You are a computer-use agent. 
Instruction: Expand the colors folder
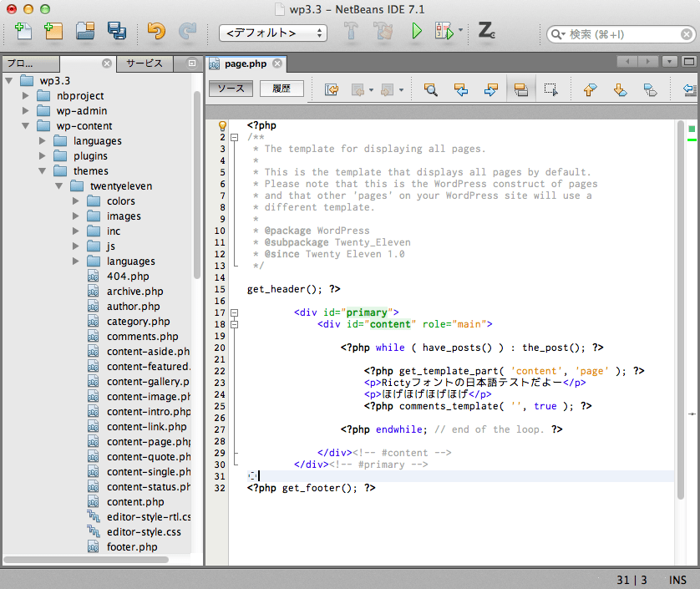click(x=76, y=201)
